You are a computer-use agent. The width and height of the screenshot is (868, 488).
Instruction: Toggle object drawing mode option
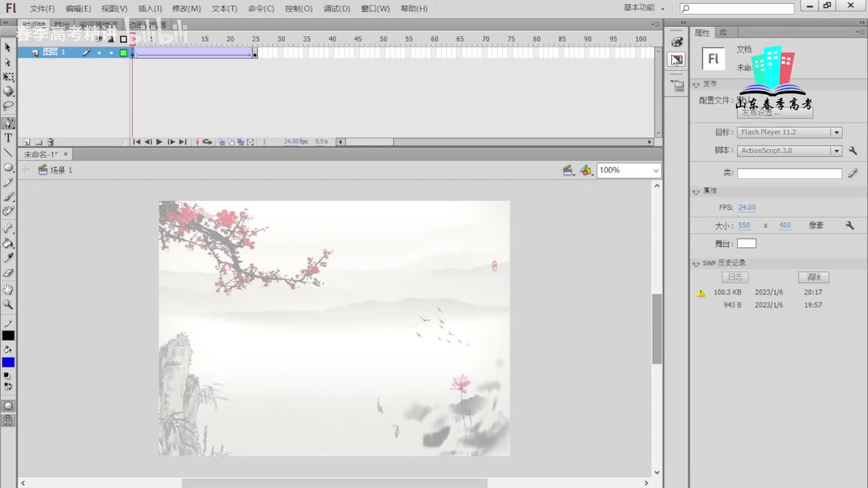click(x=8, y=406)
